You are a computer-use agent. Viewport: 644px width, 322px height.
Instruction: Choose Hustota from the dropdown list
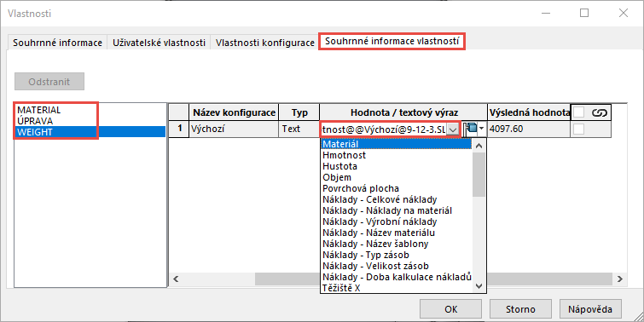coord(397,166)
